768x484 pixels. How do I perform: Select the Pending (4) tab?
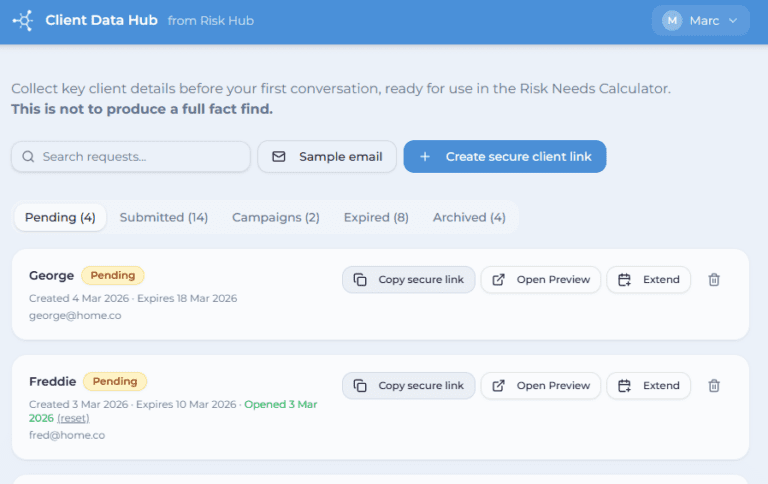tap(60, 217)
